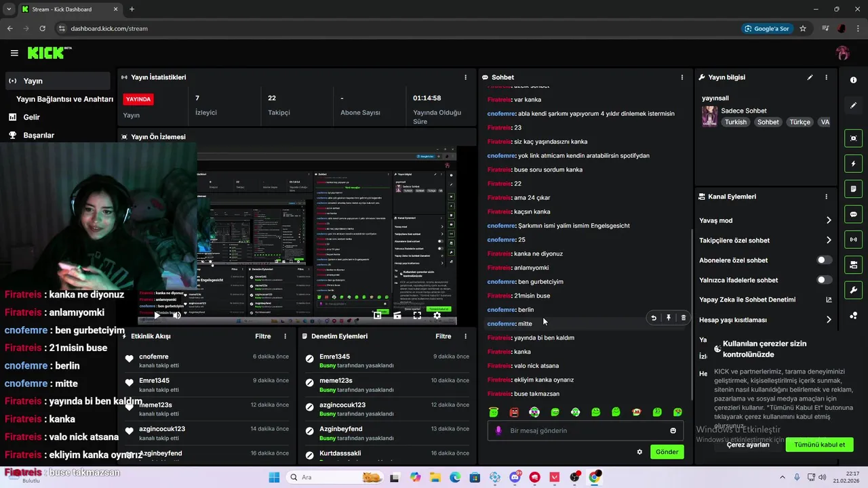Select Yayın in left navigation
Screen dimensions: 868x488
(x=57, y=81)
